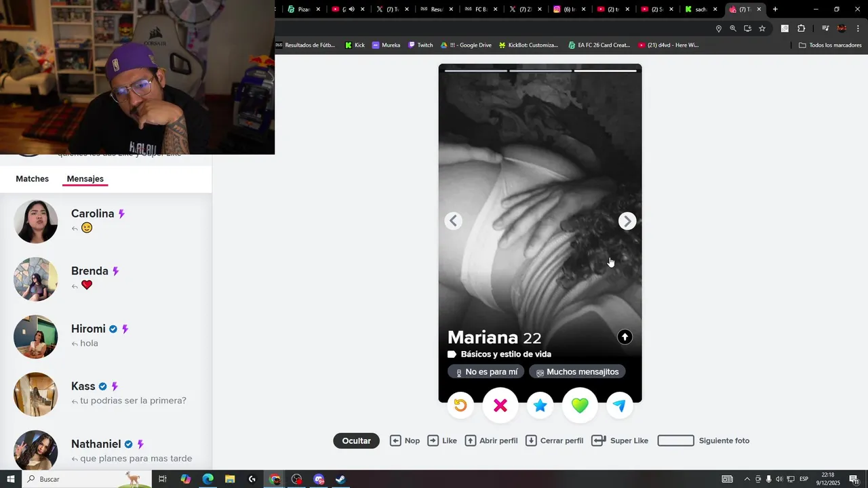Click the 'No es para mí' tag

coord(486,372)
